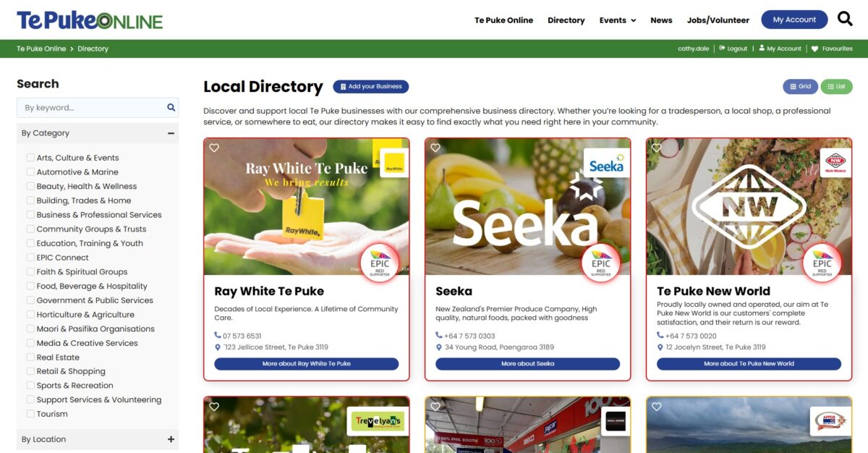Tick the EPIC Connect checkbox
Viewport: 868px width, 453px height.
tap(30, 258)
